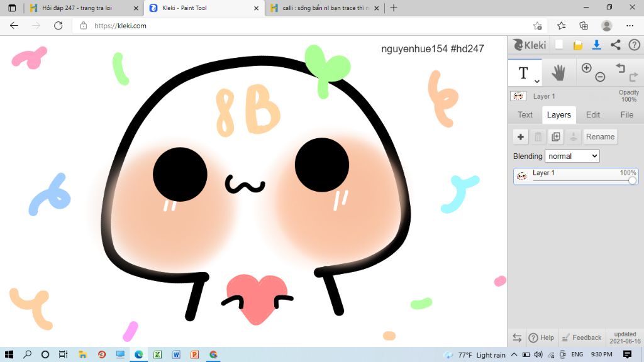Open the browser Settings and more menu
The image size is (644, 362).
630,26
